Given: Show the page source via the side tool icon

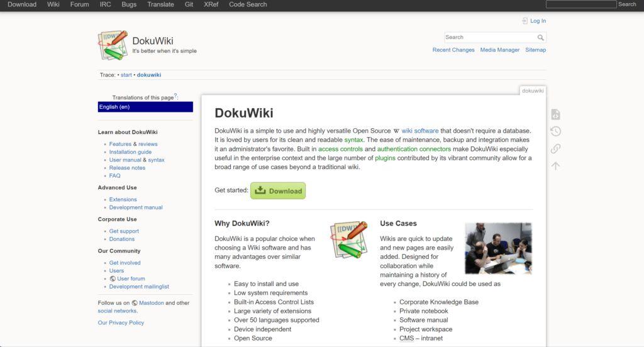Looking at the screenshot, I should tap(555, 114).
